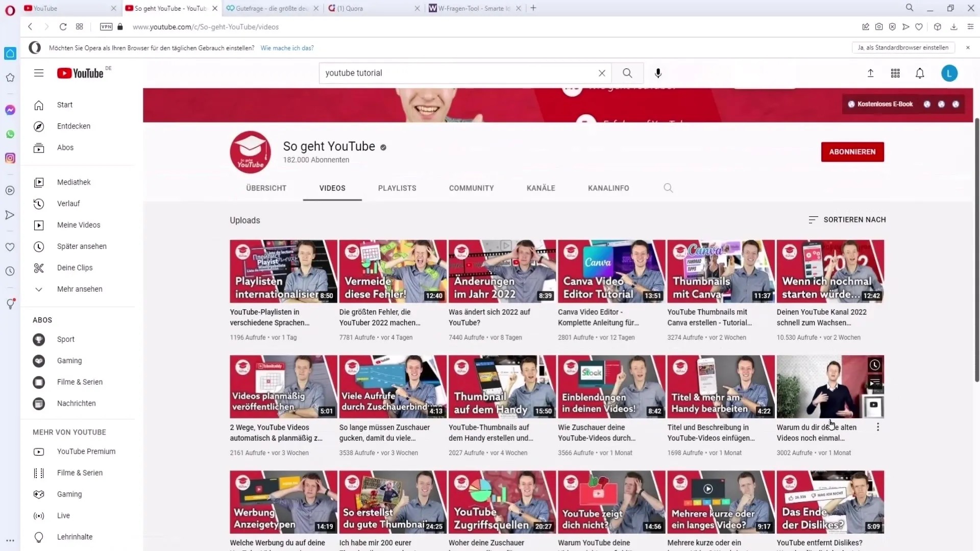Open the upload video icon
Screen dimensions: 980x551
pos(871,73)
